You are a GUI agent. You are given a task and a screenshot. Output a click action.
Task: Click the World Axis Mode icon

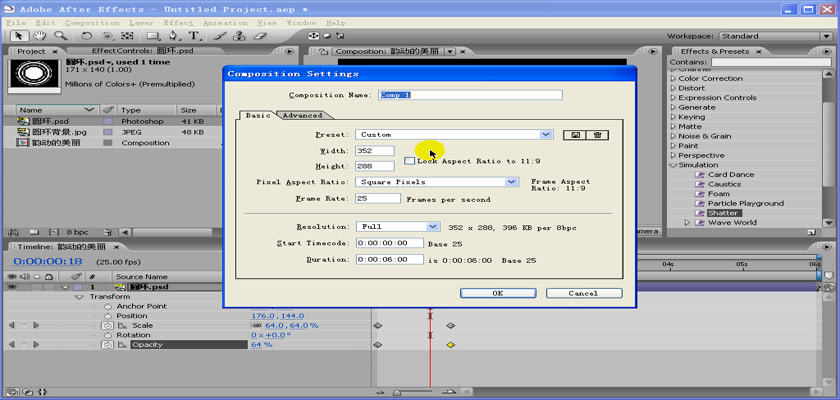(x=327, y=36)
